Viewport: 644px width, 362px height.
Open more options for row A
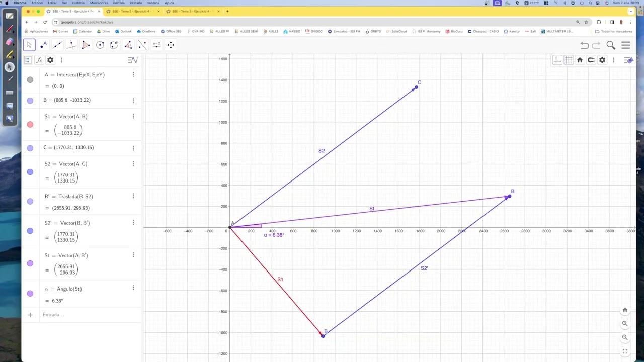[x=133, y=74]
